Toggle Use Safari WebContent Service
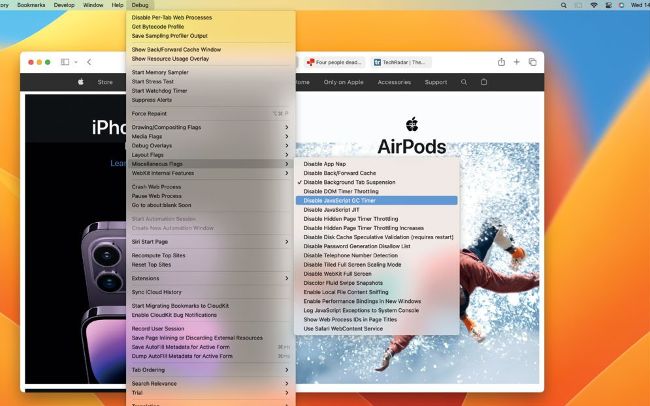Screen dimensions: 650x406 [377, 328]
